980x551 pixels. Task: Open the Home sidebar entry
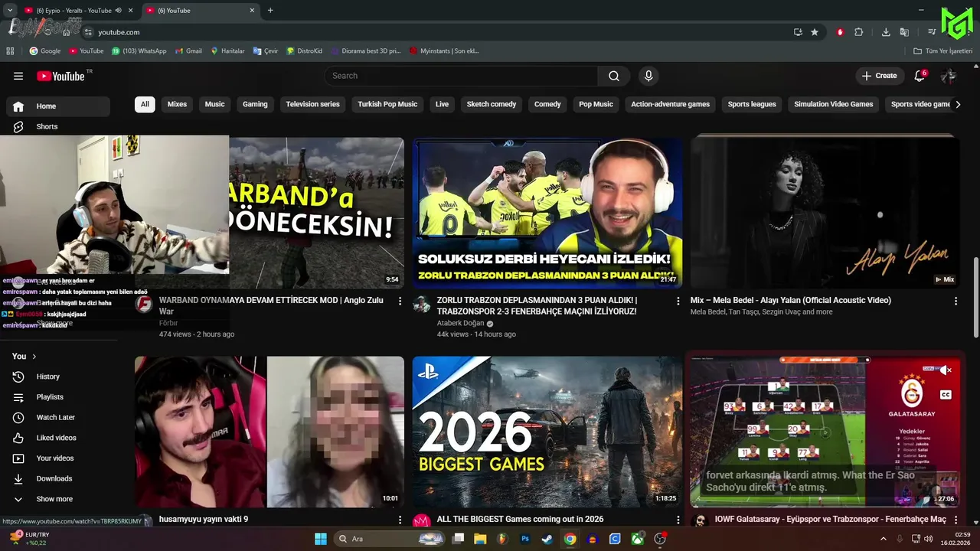coord(58,106)
